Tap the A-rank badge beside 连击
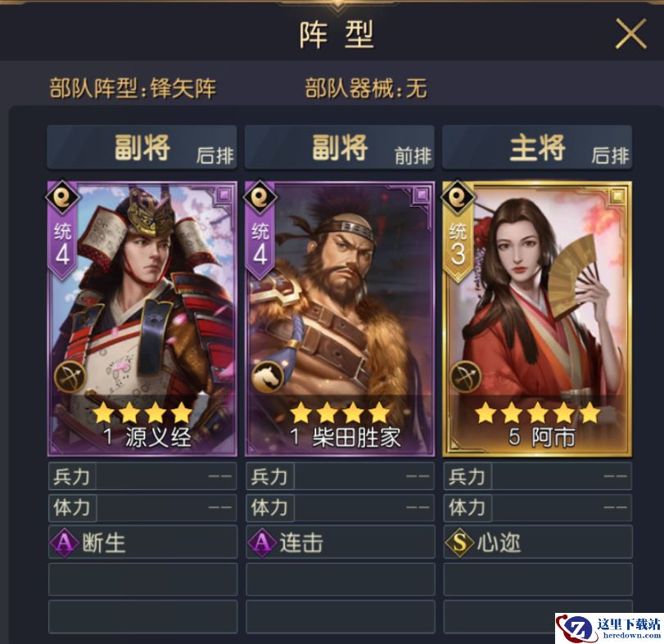664x644 pixels. [x=262, y=542]
